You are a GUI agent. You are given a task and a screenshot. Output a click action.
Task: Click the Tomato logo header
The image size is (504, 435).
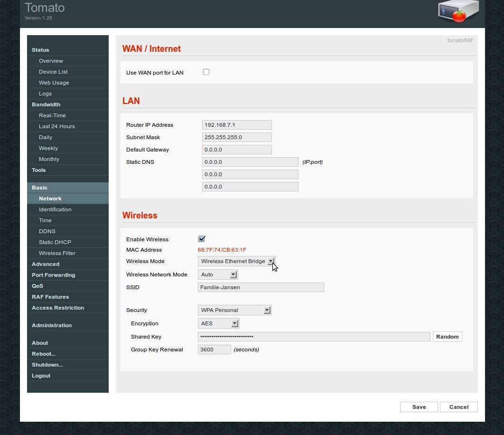[44, 8]
